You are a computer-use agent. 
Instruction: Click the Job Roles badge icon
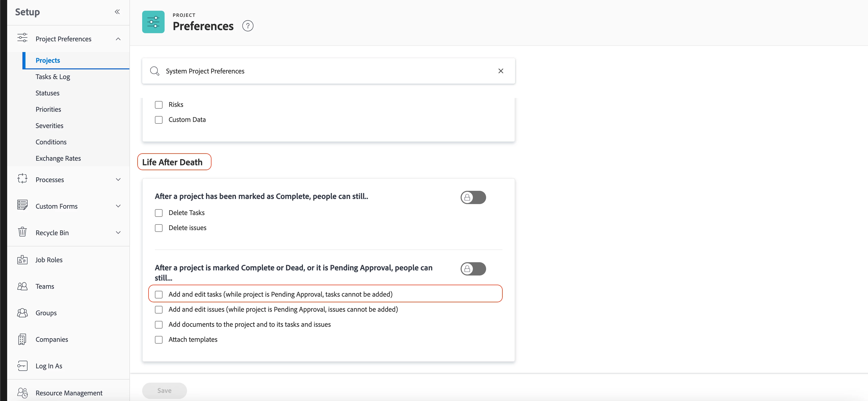[x=22, y=260]
